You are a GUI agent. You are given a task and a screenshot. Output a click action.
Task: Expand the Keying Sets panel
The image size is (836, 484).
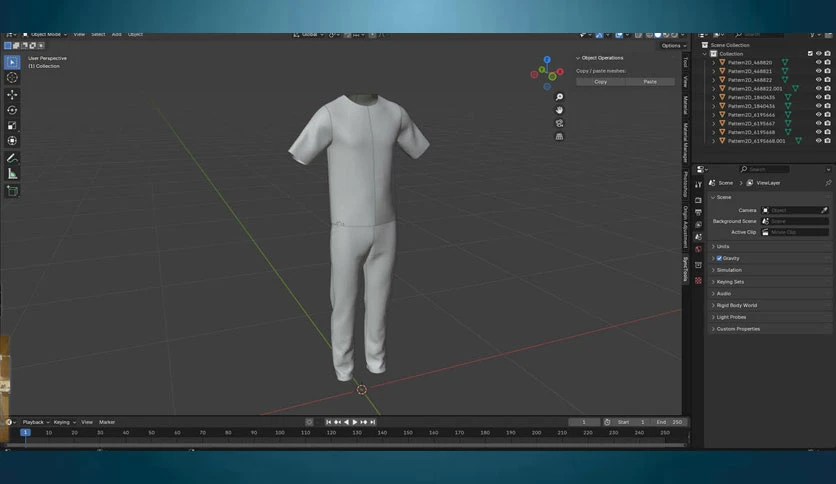[x=770, y=281]
